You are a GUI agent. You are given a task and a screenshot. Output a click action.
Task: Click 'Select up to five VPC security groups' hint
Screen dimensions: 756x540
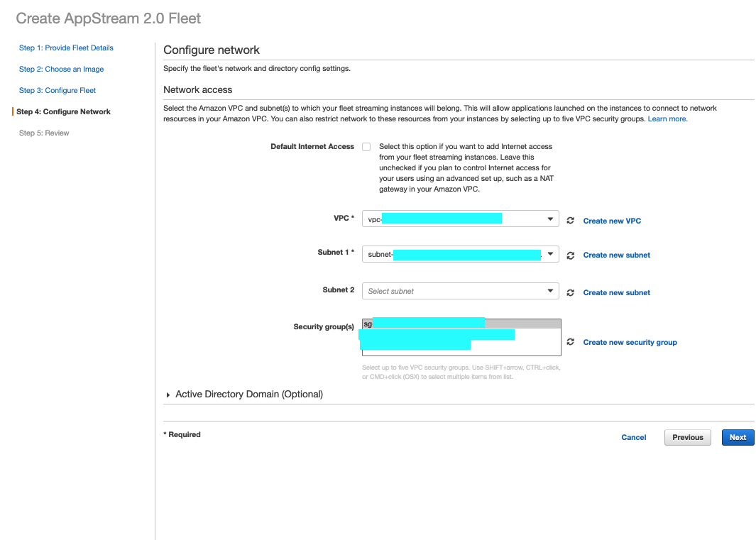[x=461, y=373]
